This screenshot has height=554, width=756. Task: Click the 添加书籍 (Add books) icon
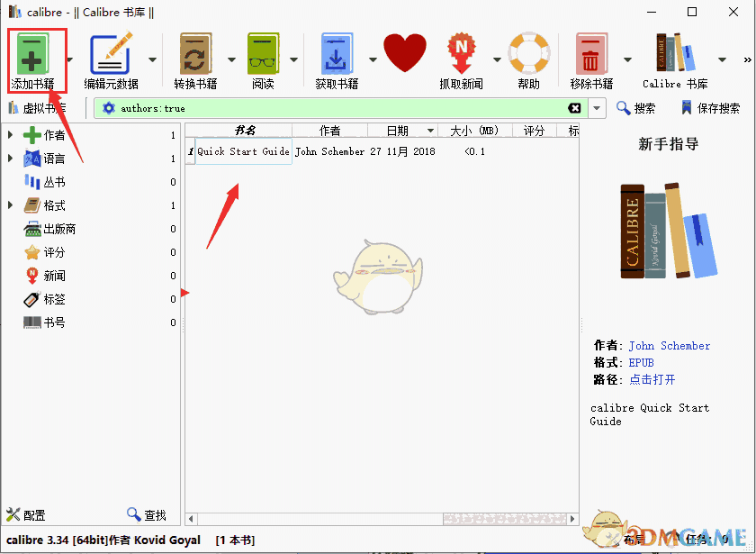coord(36,54)
